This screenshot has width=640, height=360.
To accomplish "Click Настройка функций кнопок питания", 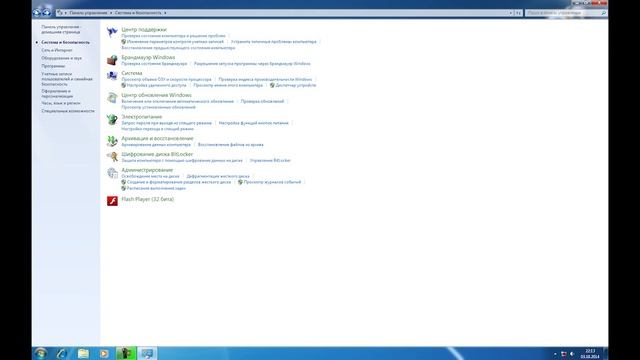I will (253, 123).
